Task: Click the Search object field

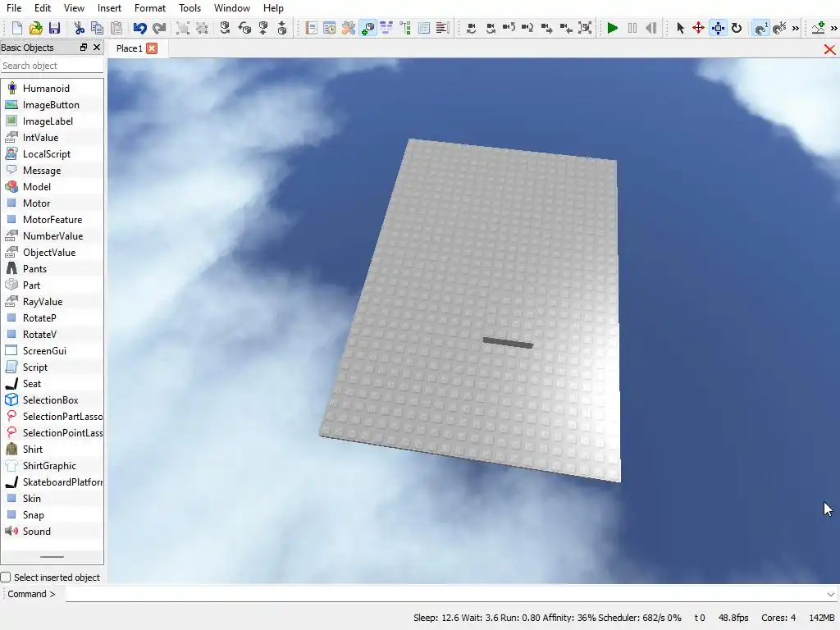Action: [x=52, y=66]
